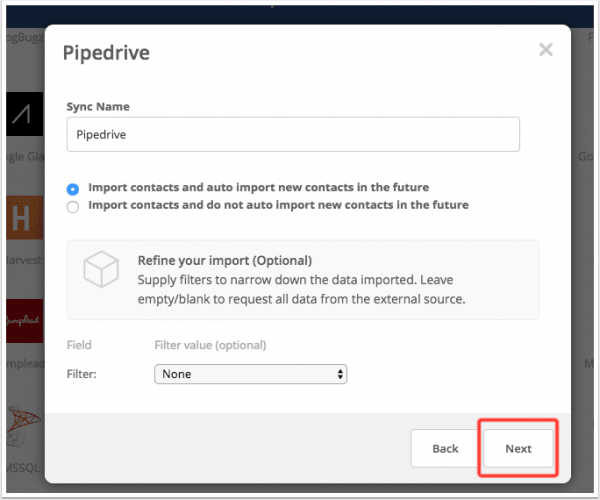600x500 pixels.
Task: Click the Pipedrive dialog title
Action: [106, 53]
